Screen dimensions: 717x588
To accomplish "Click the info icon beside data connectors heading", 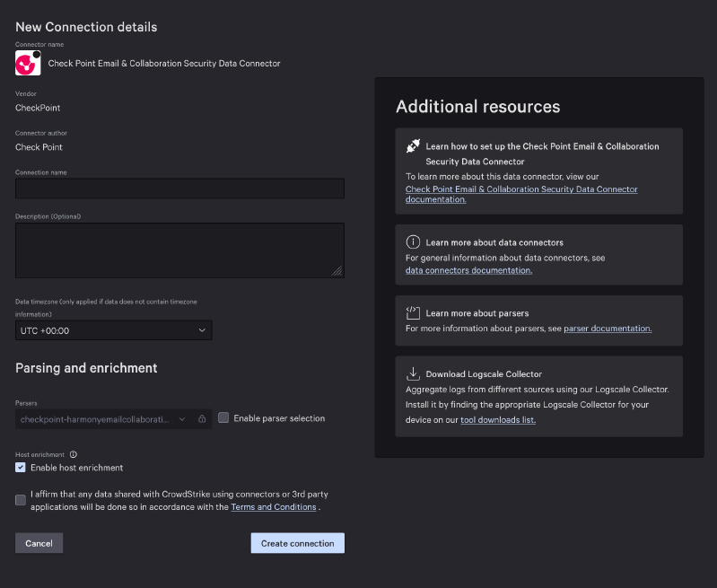I will coord(413,242).
